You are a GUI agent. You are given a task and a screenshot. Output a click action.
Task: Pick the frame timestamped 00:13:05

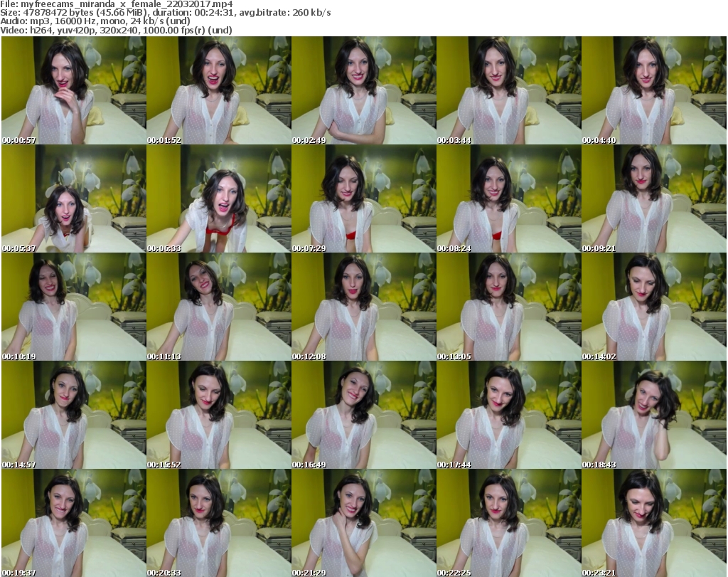coord(509,307)
